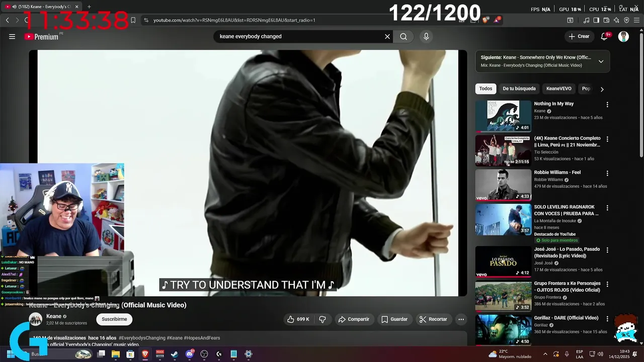Open the weather widget on taskbar

tap(510, 354)
